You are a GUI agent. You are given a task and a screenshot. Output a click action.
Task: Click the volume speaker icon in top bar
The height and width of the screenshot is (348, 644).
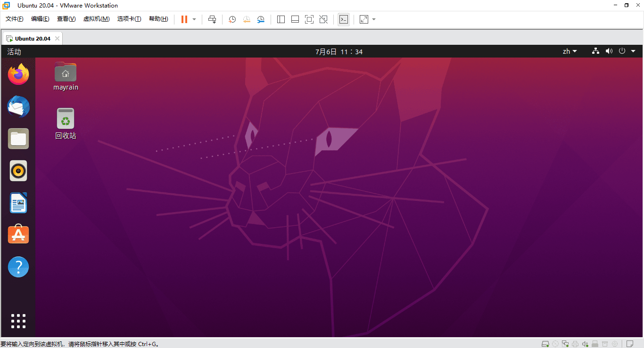click(x=609, y=51)
